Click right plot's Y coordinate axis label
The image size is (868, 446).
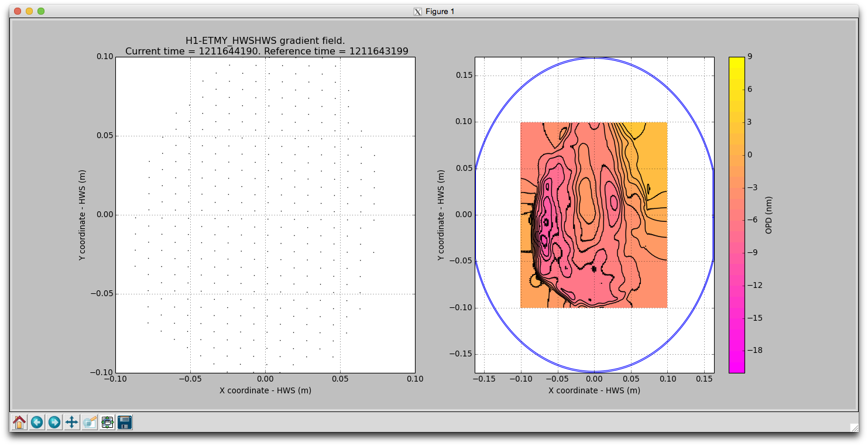click(x=442, y=214)
